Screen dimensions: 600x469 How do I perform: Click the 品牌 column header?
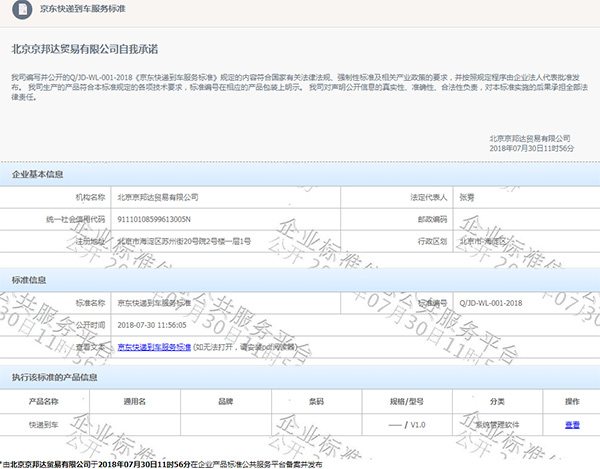tap(225, 401)
